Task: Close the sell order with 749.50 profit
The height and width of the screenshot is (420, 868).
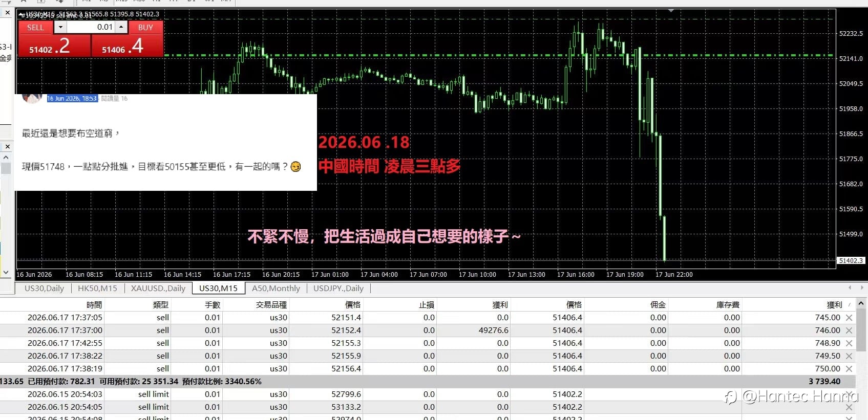Action: click(849, 356)
